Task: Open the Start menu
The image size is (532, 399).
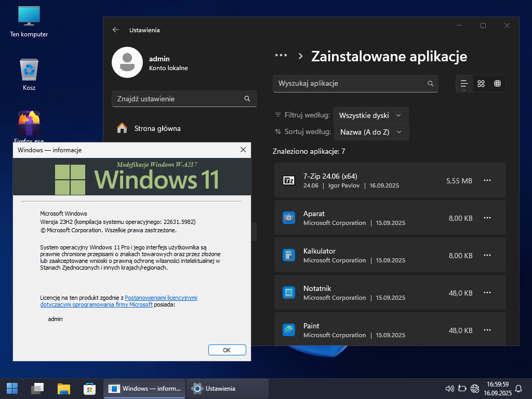Action: pyautogui.click(x=12, y=388)
